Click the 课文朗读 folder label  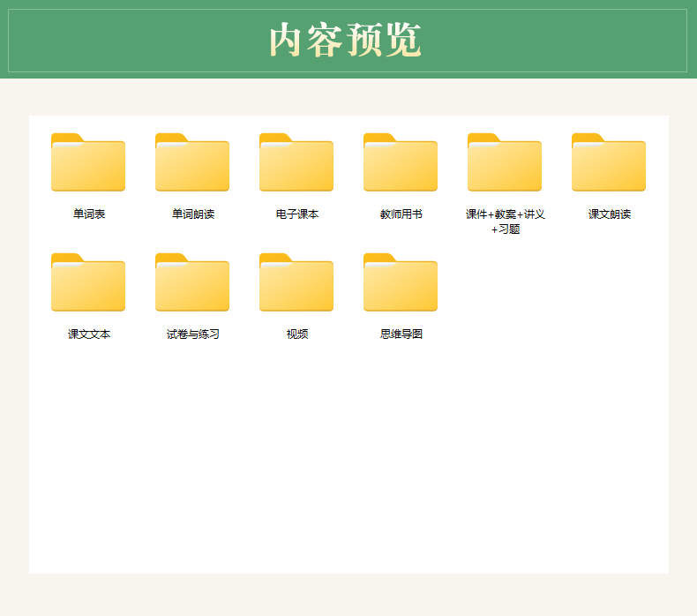coord(610,214)
